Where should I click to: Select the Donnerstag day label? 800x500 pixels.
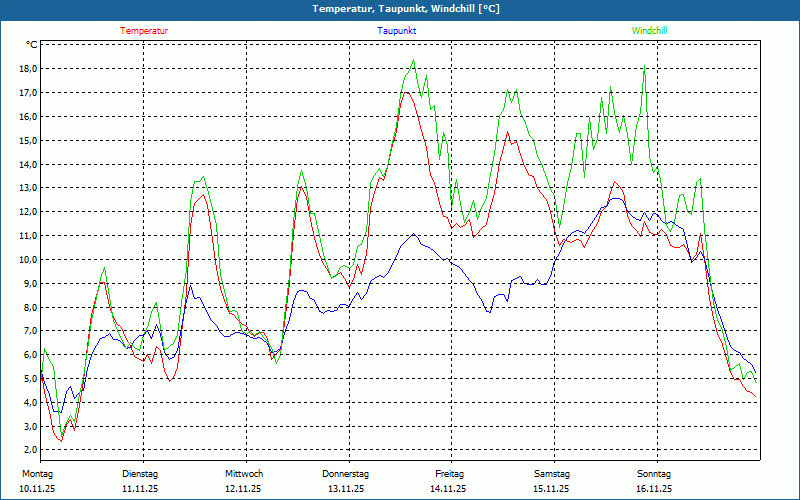coord(346,474)
